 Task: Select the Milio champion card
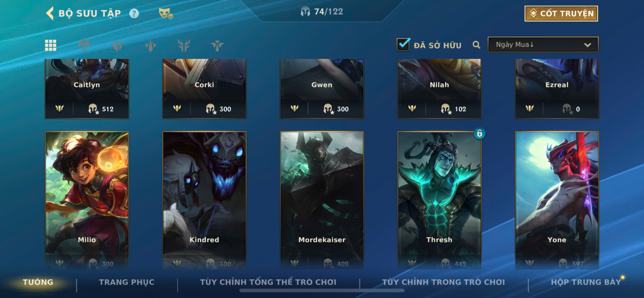click(x=87, y=200)
